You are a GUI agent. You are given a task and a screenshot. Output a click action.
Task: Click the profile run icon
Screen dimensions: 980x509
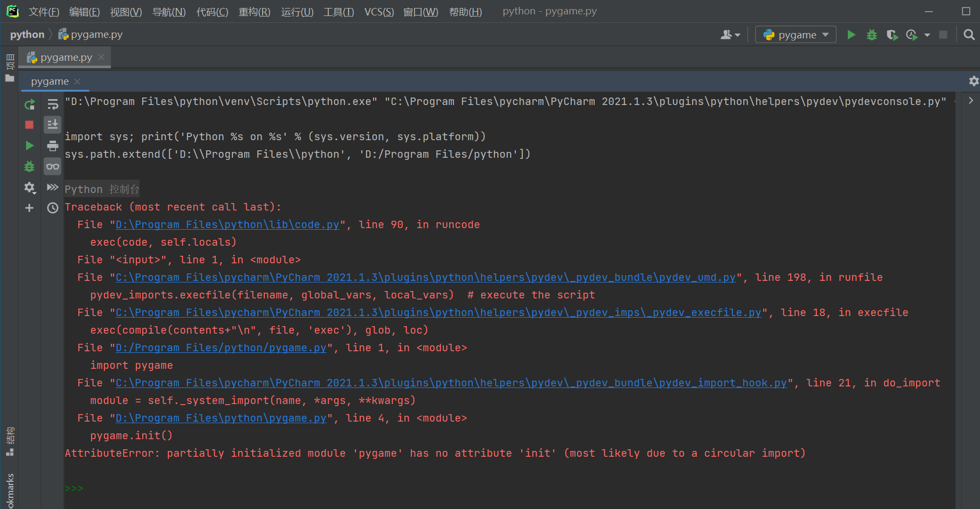click(912, 35)
